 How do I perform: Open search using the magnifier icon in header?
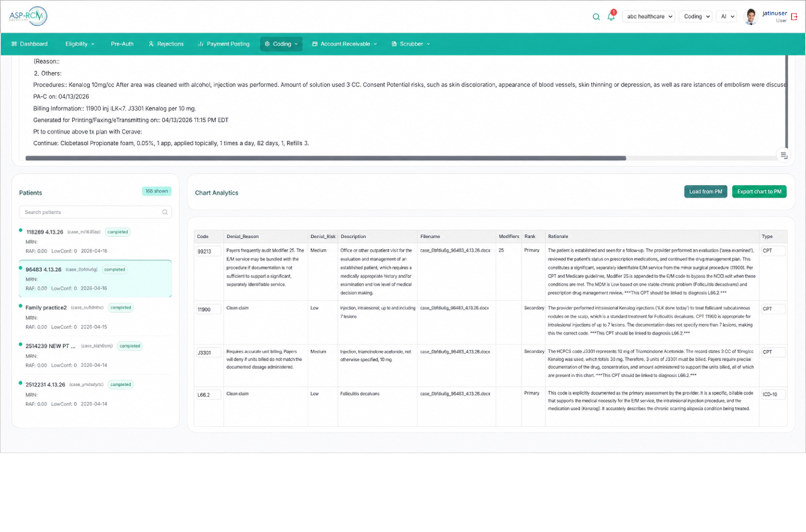pyautogui.click(x=596, y=16)
